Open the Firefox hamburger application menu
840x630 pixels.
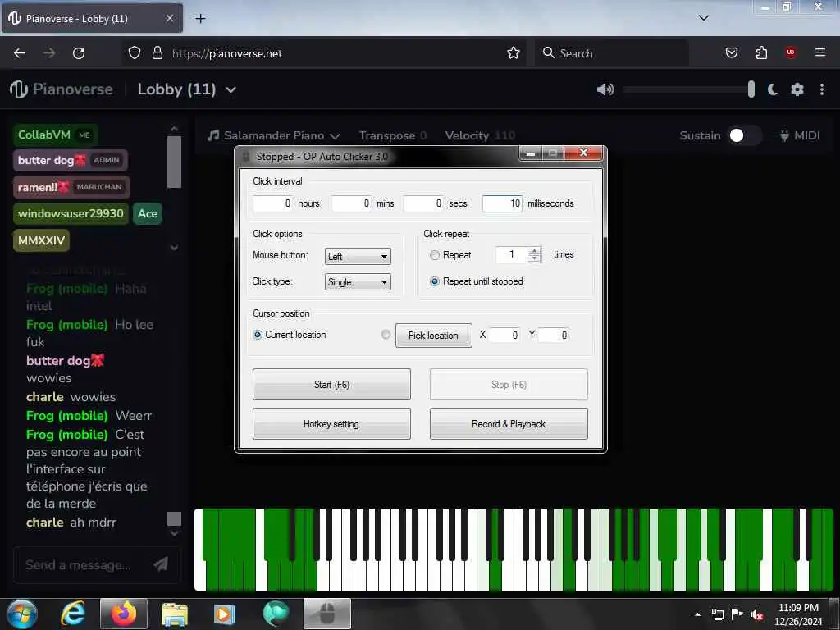click(819, 52)
